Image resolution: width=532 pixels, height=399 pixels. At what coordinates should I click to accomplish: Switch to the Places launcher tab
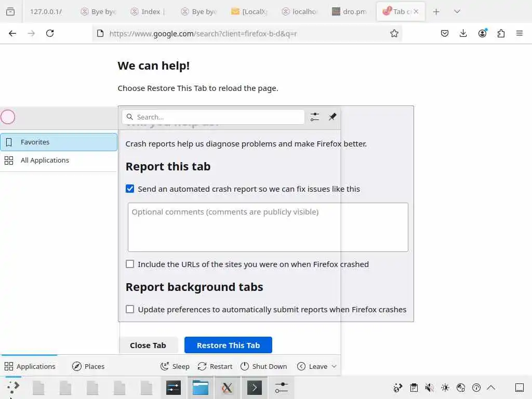pyautogui.click(x=88, y=366)
